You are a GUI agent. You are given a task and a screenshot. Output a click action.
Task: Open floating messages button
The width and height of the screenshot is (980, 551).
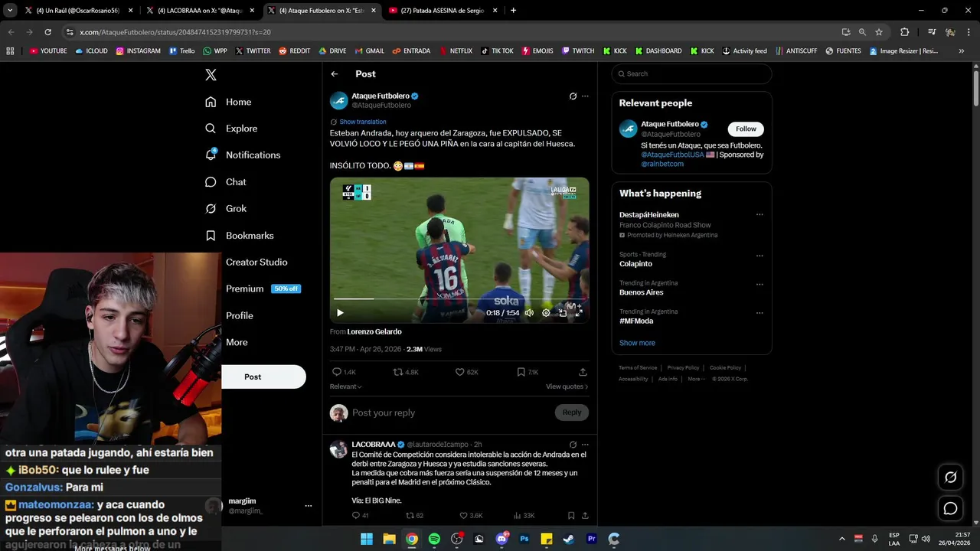pos(950,508)
